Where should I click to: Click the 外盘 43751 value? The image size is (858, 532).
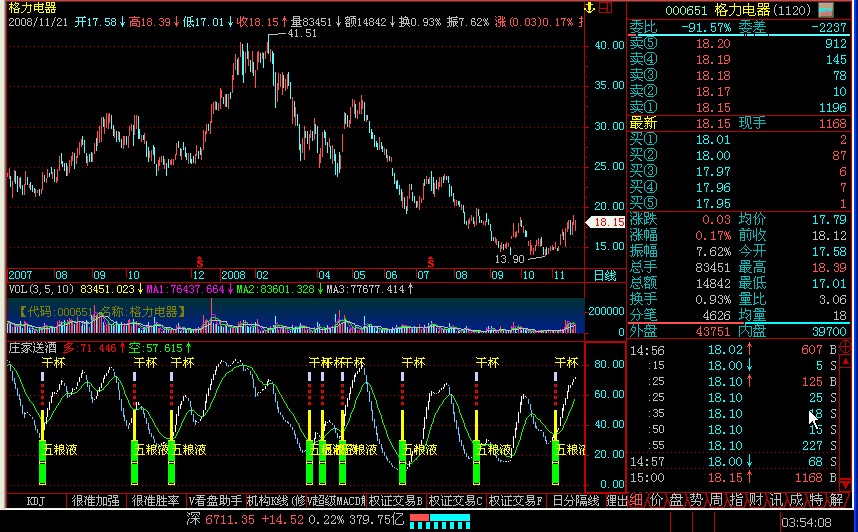point(713,332)
